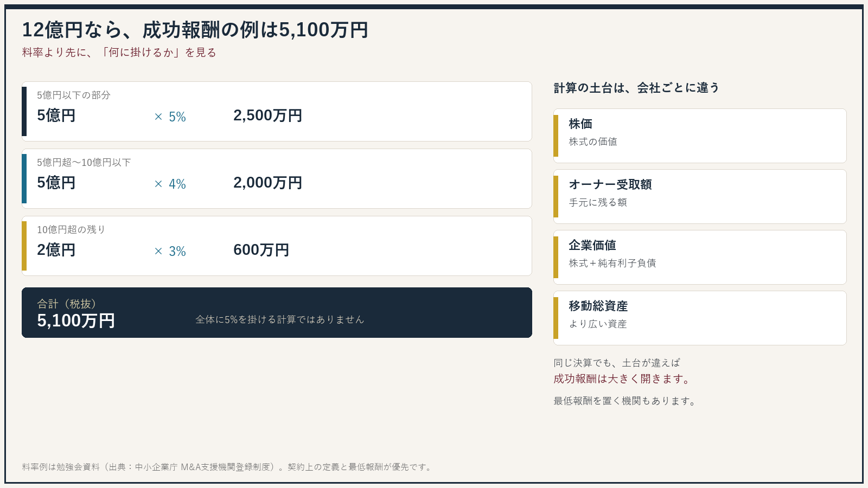Click the '600万円' amount
Viewport: 868px width, 488px height.
[261, 250]
